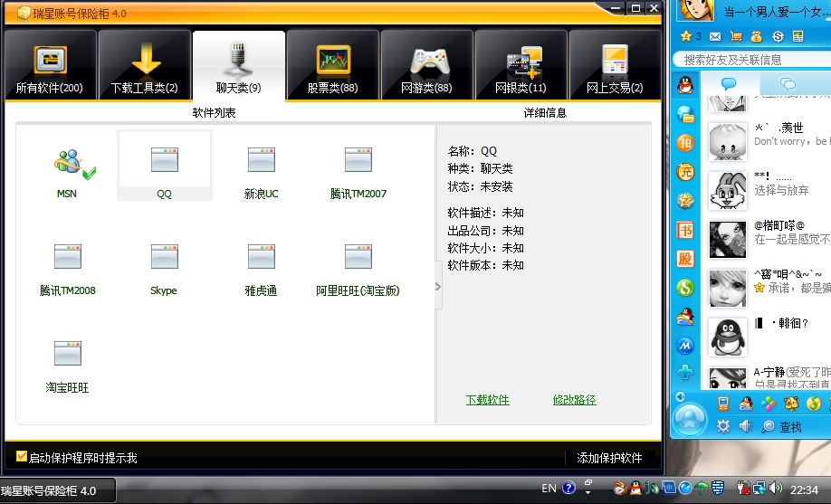The width and height of the screenshot is (831, 504).
Task: Open the QQ friends list tab
Action: [x=730, y=83]
